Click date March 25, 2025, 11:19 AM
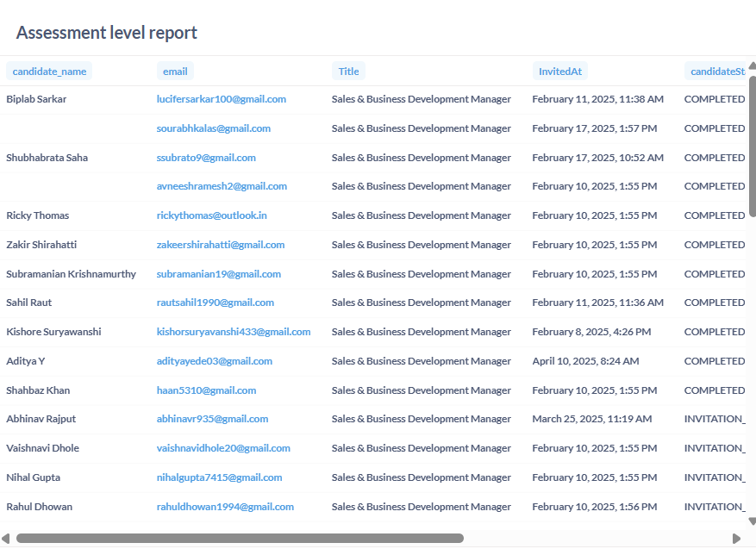The width and height of the screenshot is (756, 549). [x=592, y=420]
